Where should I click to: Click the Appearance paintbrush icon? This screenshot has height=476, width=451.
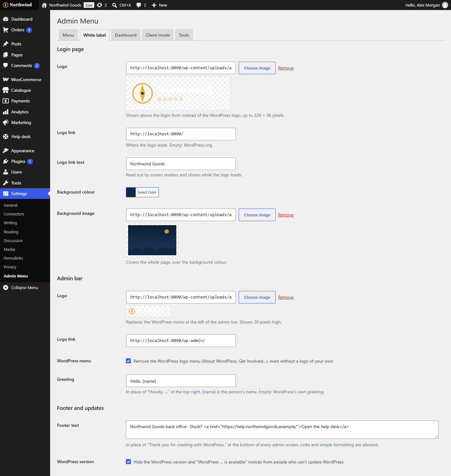click(6, 151)
